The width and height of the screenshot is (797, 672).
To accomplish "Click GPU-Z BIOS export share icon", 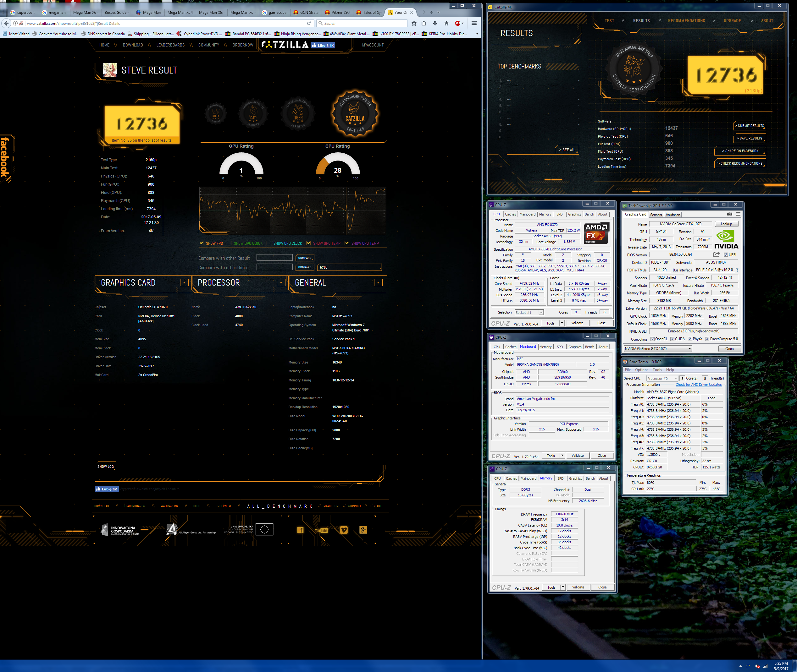I will tap(717, 254).
